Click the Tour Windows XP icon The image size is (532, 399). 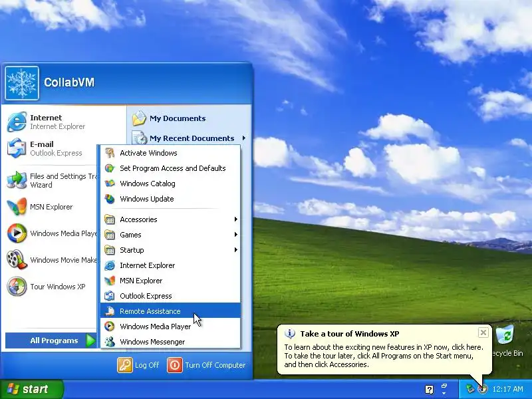[17, 287]
